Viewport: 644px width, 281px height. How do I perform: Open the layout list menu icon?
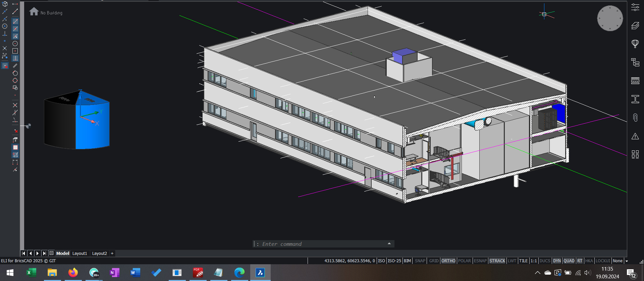(51, 253)
